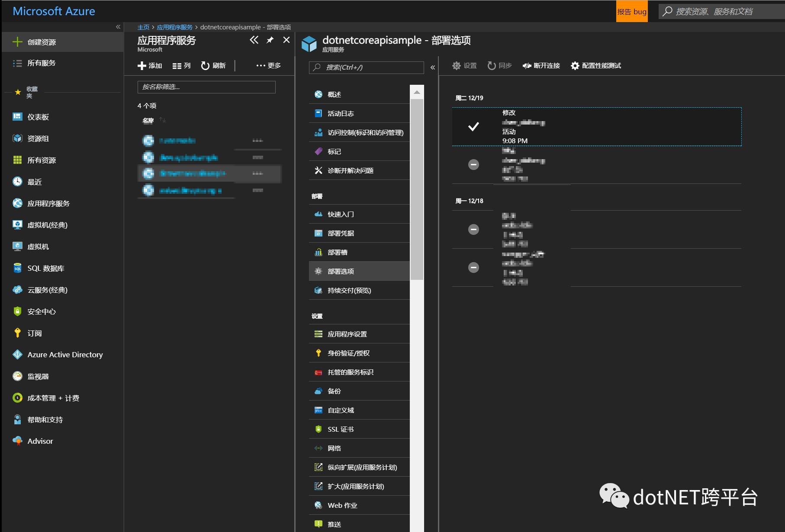Select active deployment at 9:08 PM
This screenshot has height=532, width=785.
597,127
